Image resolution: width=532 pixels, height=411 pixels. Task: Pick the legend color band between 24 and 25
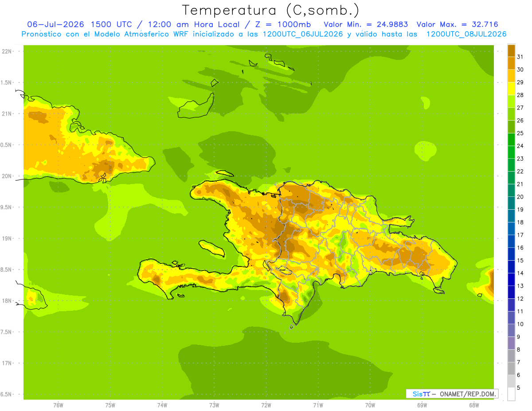pos(511,139)
